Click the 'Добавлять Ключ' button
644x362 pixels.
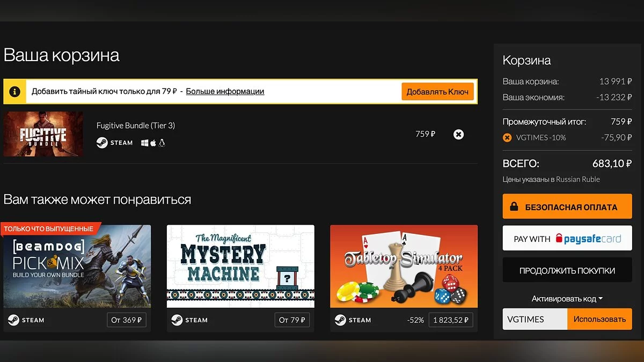pyautogui.click(x=437, y=92)
